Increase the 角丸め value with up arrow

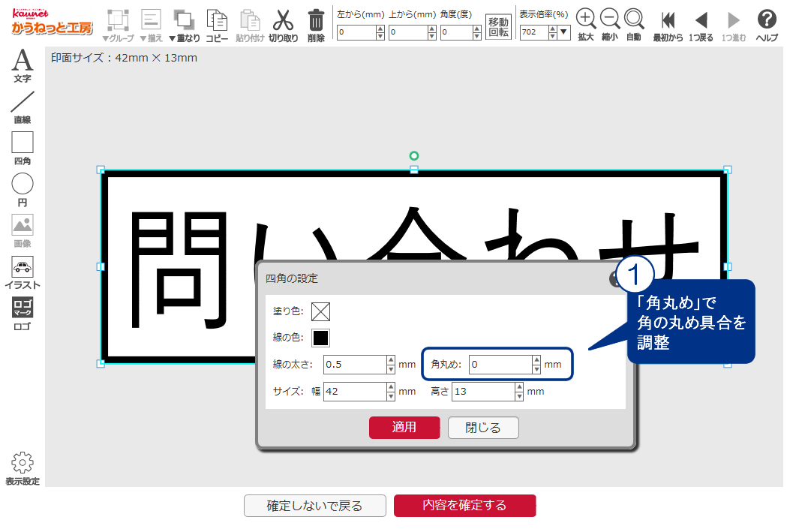(536, 360)
